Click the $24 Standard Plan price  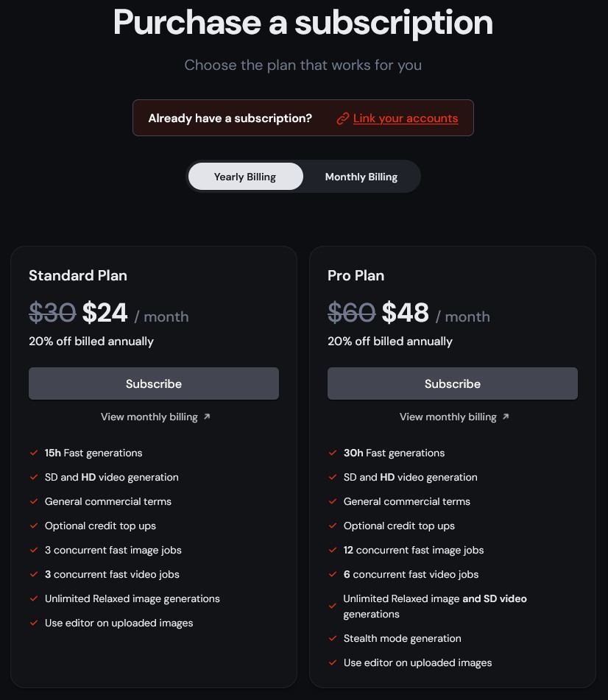coord(105,314)
